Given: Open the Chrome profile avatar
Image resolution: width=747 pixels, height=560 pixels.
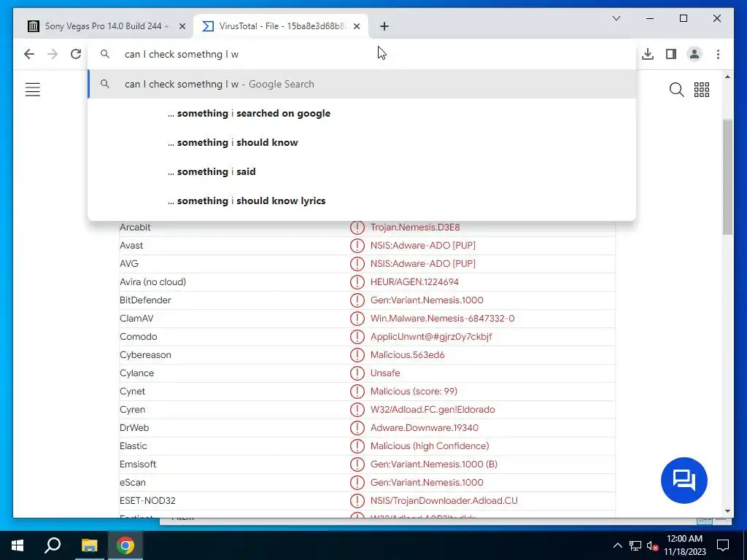Looking at the screenshot, I should pos(694,54).
